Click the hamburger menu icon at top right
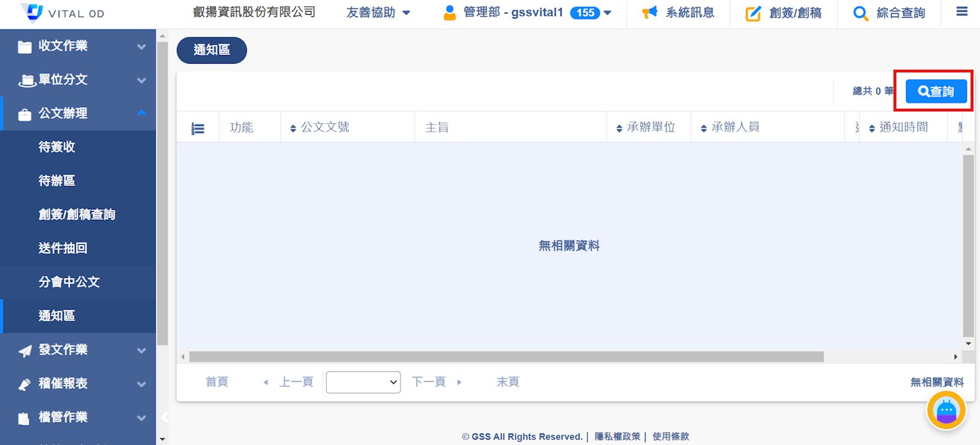Viewport: 980px width, 445px height. click(x=962, y=12)
